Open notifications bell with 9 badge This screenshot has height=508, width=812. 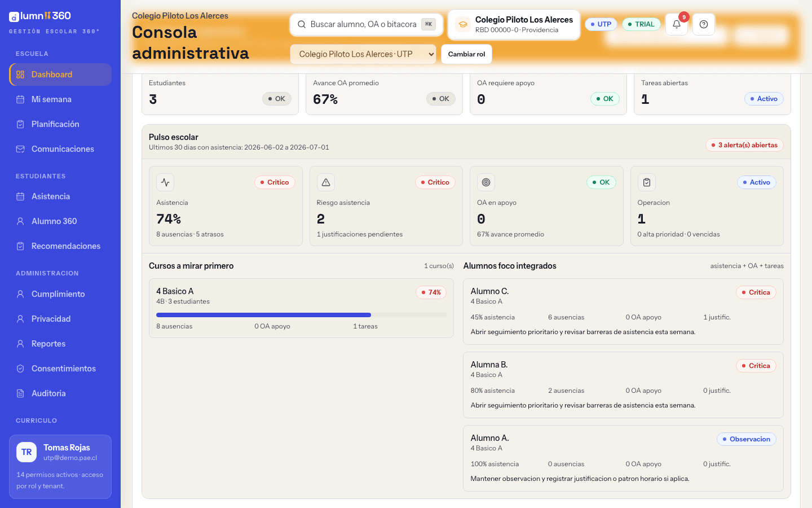pos(677,24)
